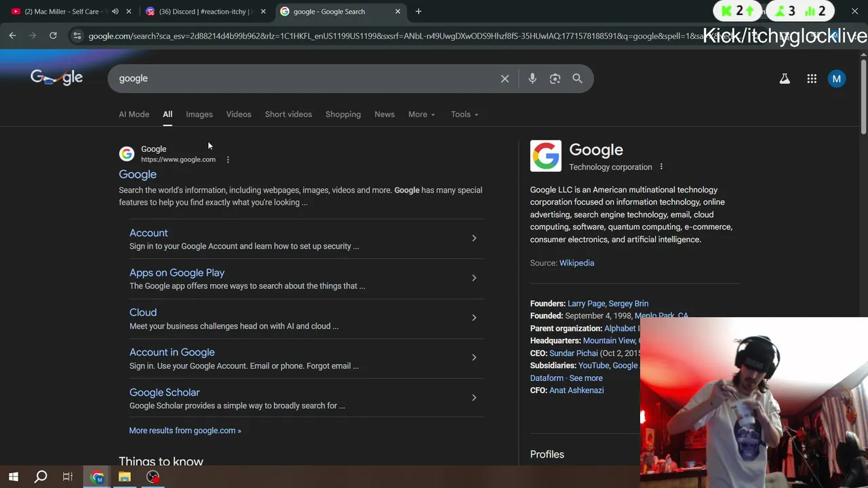View site information icon in address bar
The height and width of the screenshot is (488, 868).
point(77,35)
